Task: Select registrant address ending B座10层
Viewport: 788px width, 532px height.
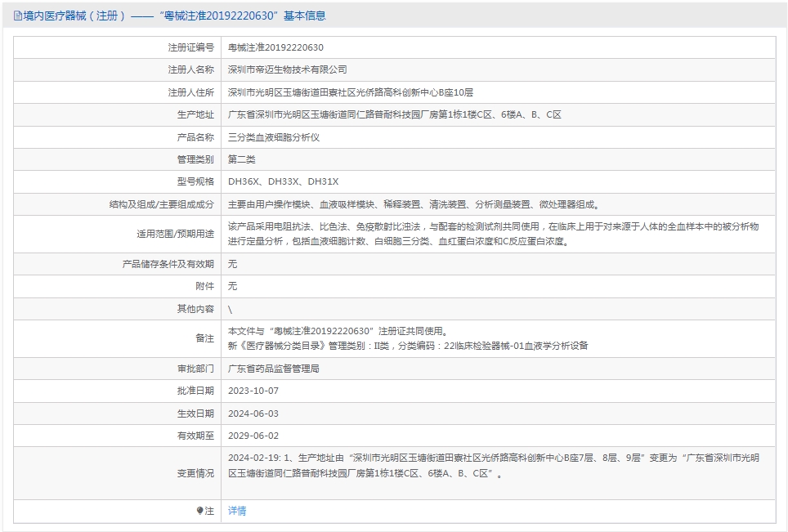Action: (351, 92)
